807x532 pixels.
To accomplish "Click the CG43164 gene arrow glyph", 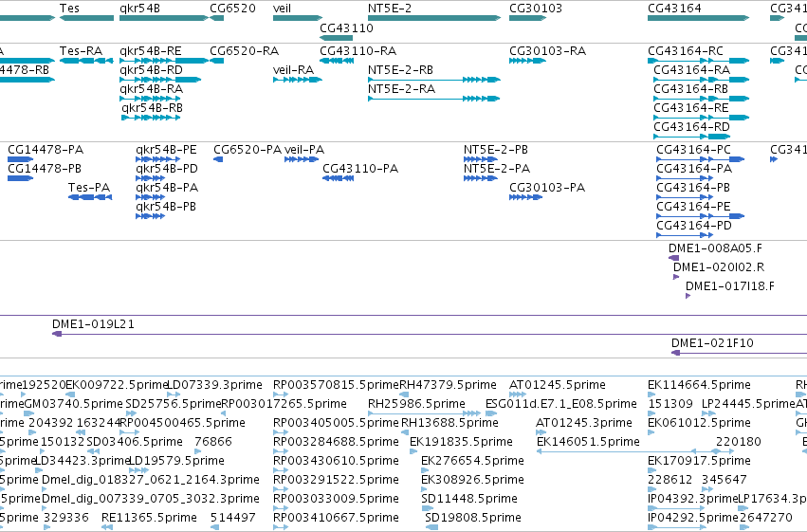I will (698, 18).
